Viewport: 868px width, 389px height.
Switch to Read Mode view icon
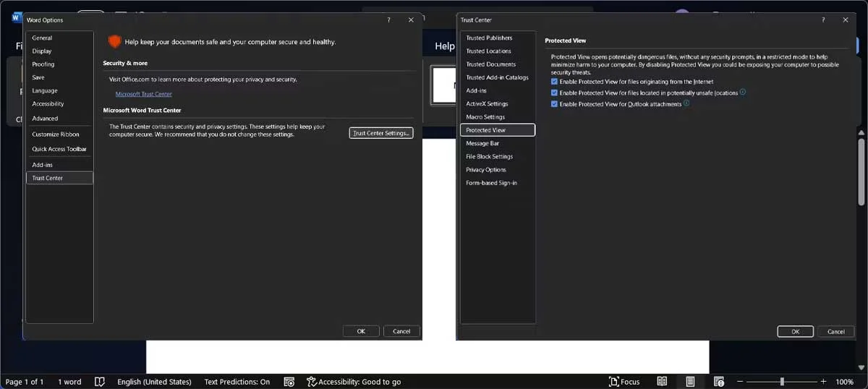click(x=662, y=382)
